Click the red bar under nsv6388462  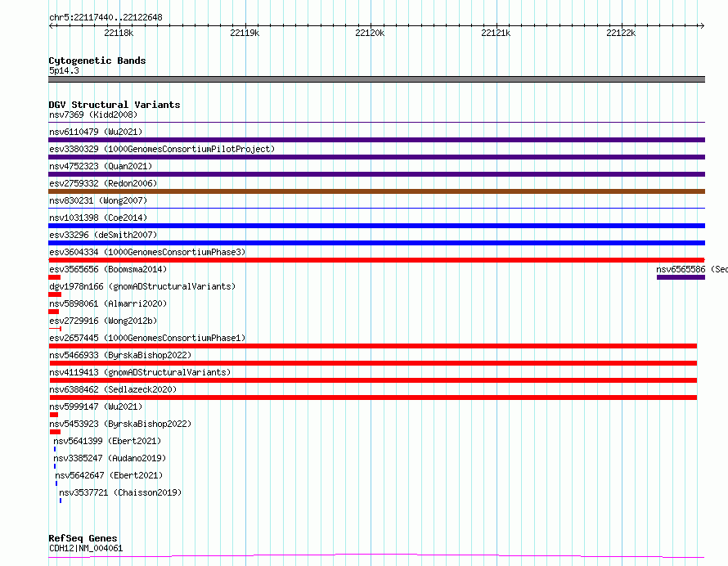click(372, 398)
